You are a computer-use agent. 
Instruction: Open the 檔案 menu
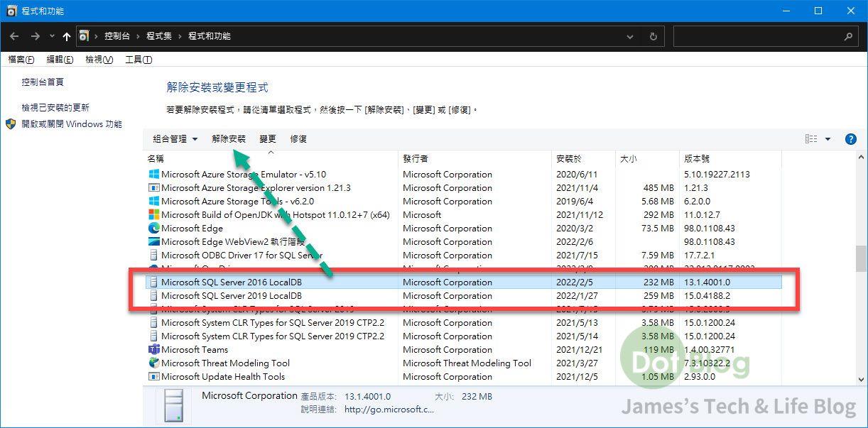tap(21, 60)
